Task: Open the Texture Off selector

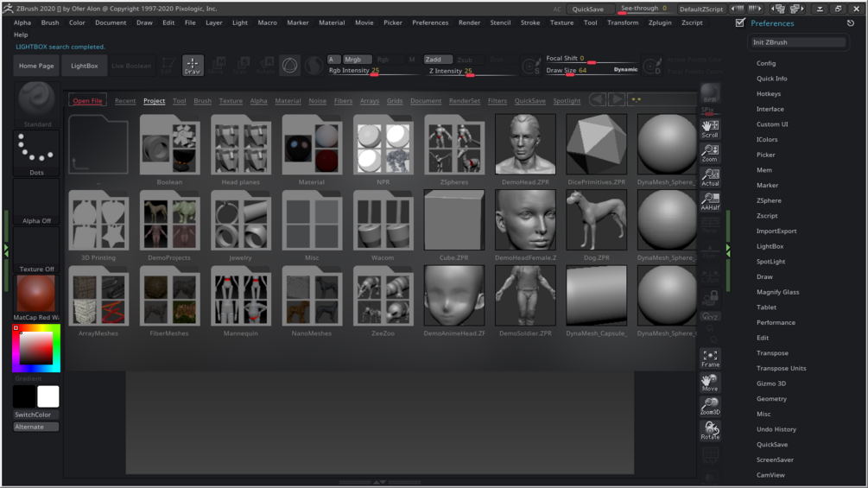Action: pos(36,250)
